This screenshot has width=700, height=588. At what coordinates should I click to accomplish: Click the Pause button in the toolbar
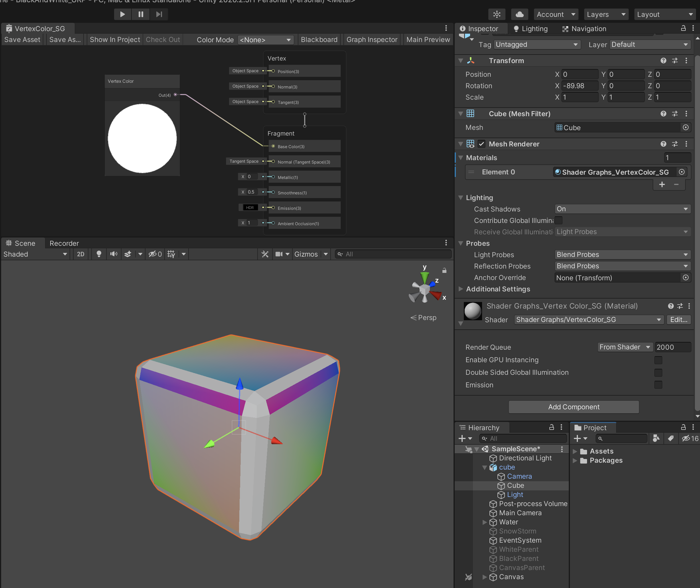click(141, 14)
